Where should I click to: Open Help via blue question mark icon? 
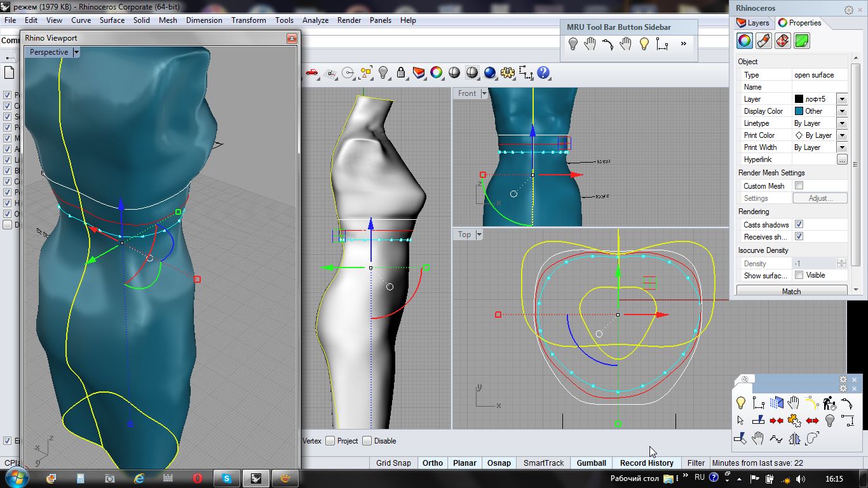click(x=543, y=73)
